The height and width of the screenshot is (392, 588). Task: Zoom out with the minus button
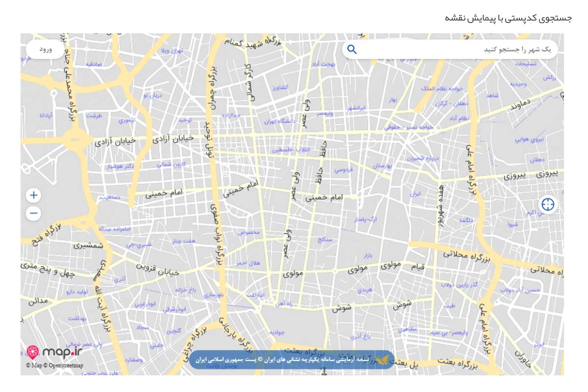(x=33, y=213)
